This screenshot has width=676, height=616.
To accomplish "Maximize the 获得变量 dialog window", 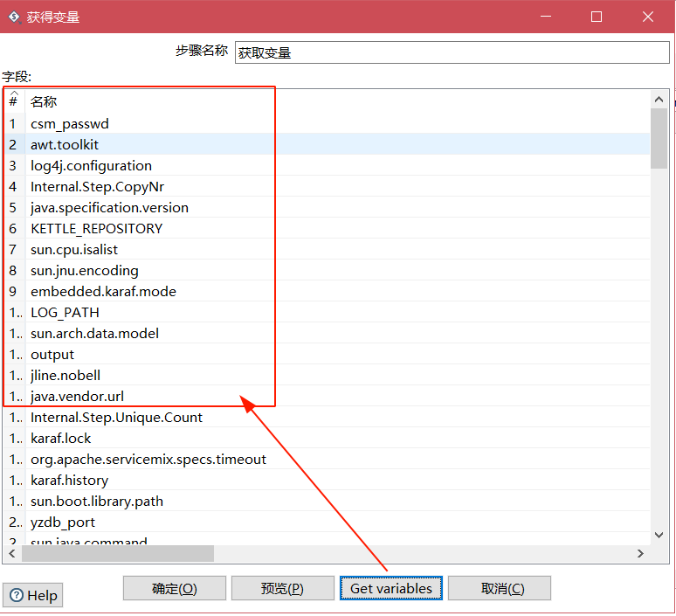I will click(x=597, y=17).
